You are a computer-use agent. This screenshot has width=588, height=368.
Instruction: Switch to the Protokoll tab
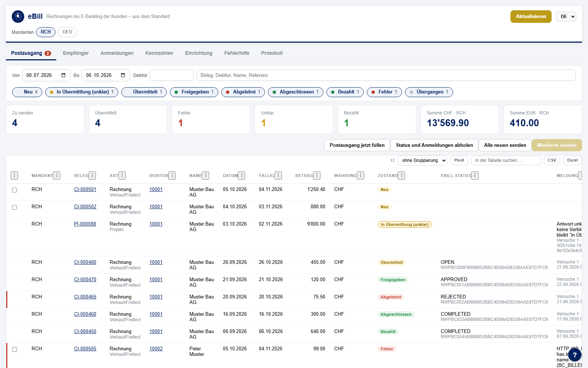click(x=272, y=53)
